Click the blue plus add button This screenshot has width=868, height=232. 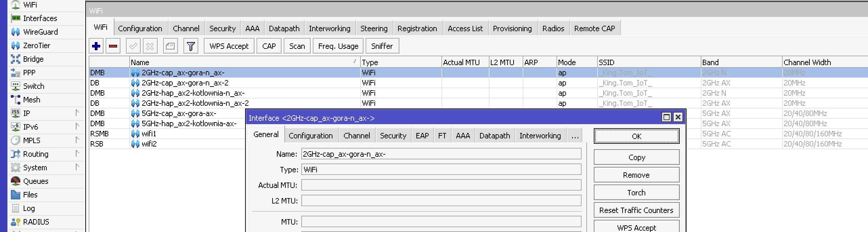(x=96, y=46)
